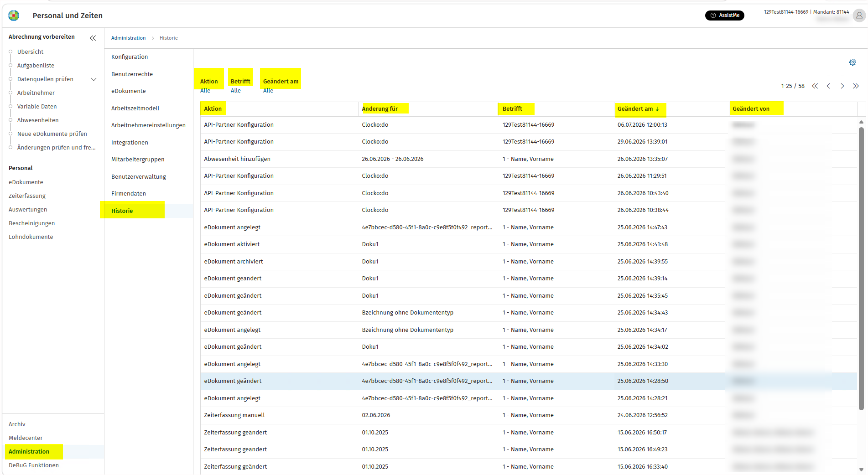868x475 pixels.
Task: Sort table by Aktion column header
Action: pos(213,109)
